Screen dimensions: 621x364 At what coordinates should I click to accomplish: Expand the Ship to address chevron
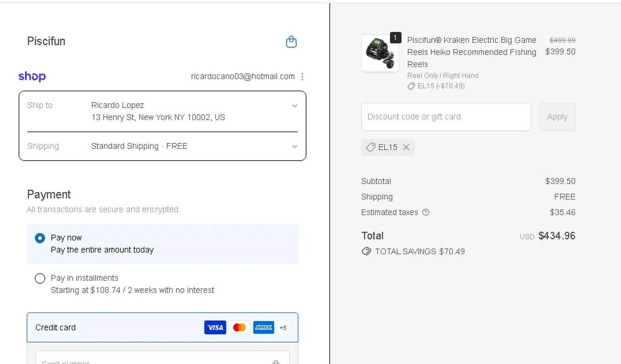pyautogui.click(x=295, y=105)
